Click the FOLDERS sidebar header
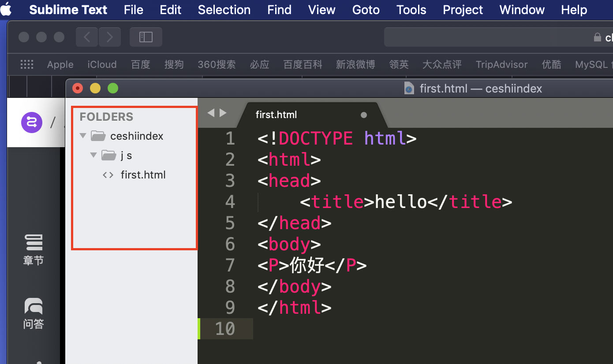 click(106, 117)
